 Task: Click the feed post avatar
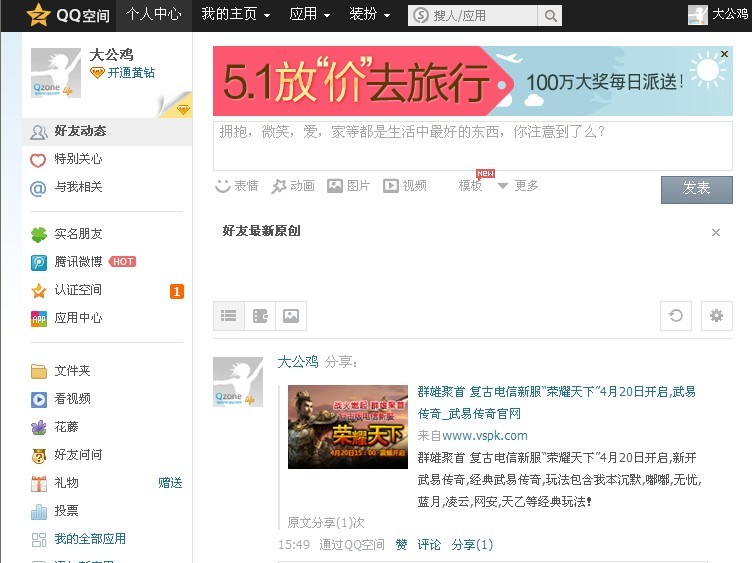tap(238, 382)
